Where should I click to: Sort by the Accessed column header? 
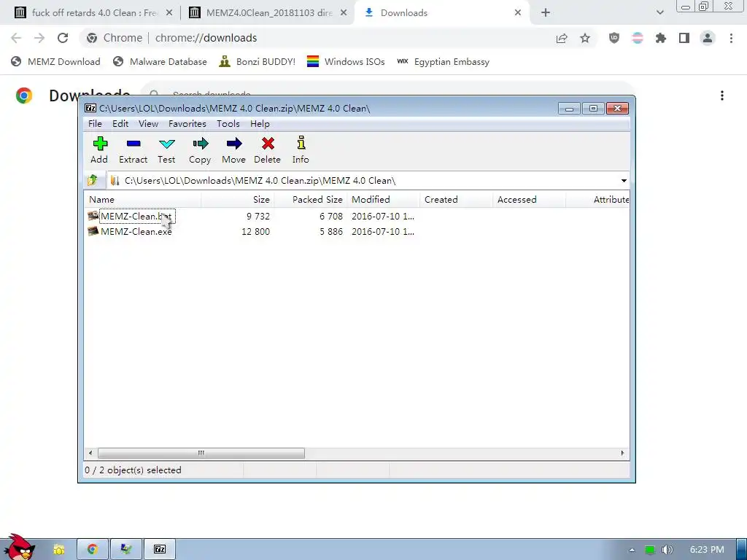coord(529,200)
